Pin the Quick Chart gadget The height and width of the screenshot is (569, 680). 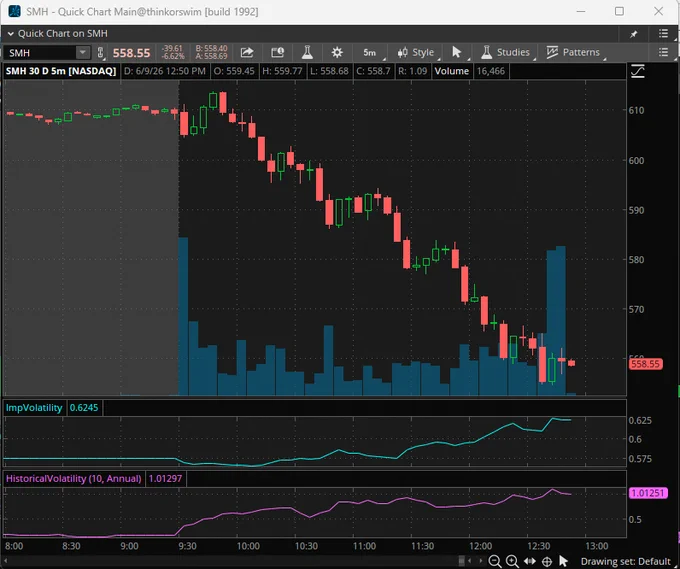pos(634,34)
